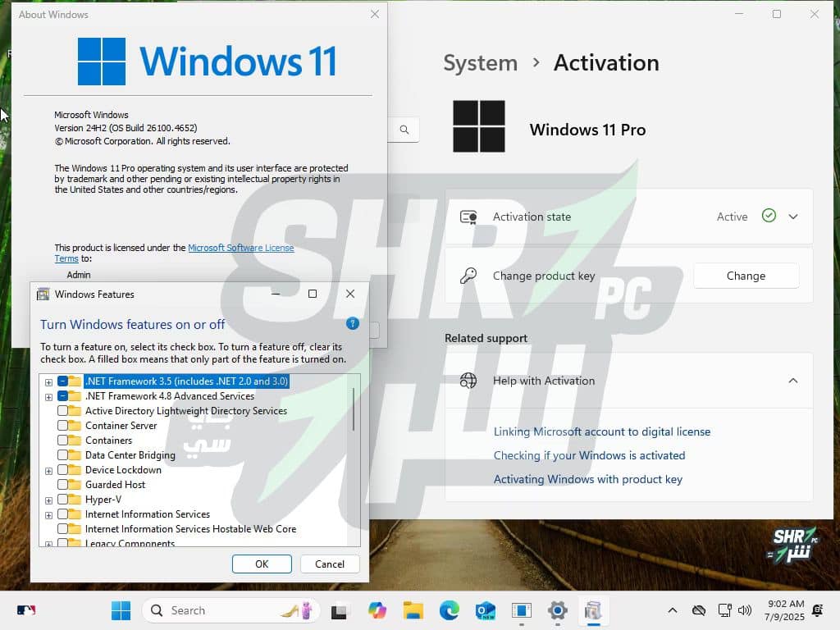Open Checking if your Windows is activated link
This screenshot has width=840, height=630.
(589, 455)
